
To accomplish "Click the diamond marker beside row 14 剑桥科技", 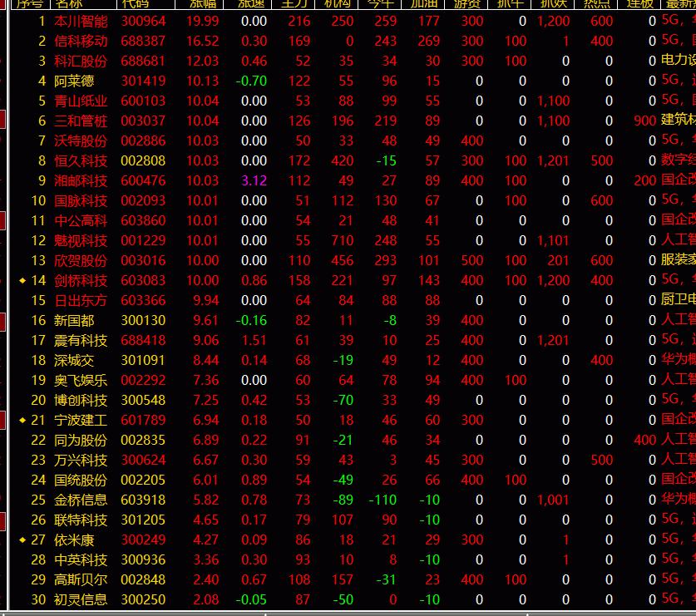I will click(22, 280).
